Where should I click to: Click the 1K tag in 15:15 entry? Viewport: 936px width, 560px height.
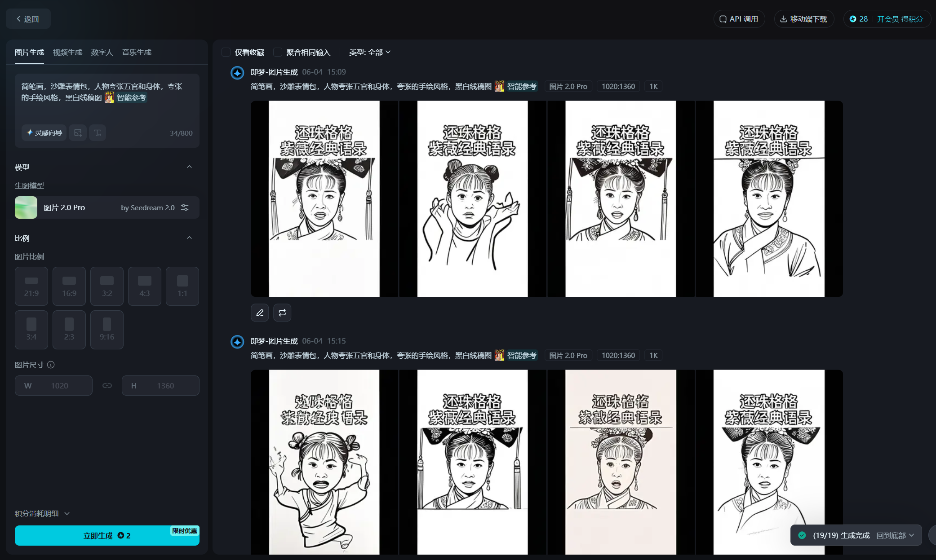click(x=653, y=355)
